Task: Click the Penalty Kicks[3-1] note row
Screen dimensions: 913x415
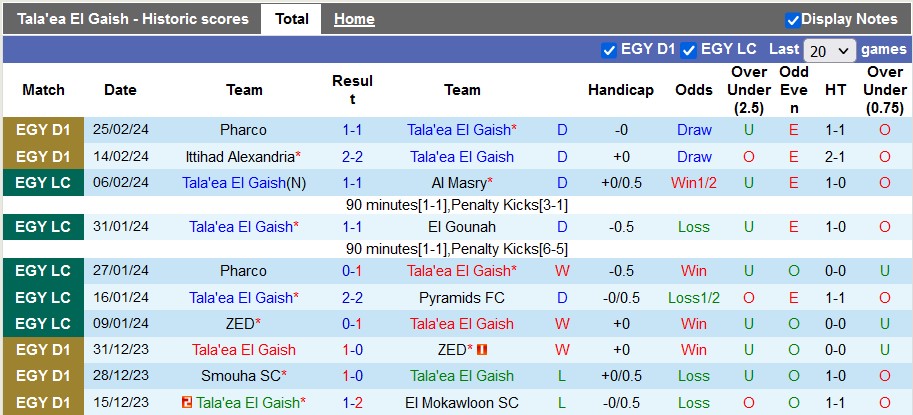Action: pos(457,205)
